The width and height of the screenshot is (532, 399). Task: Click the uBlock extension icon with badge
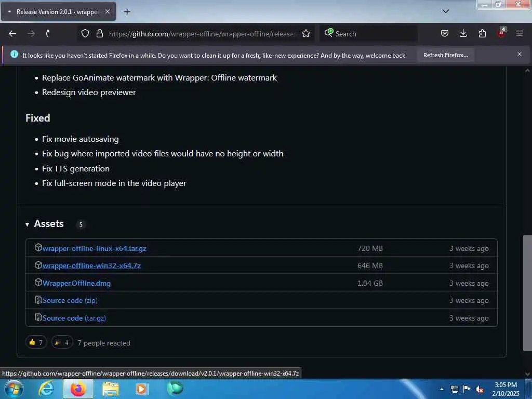point(501,33)
